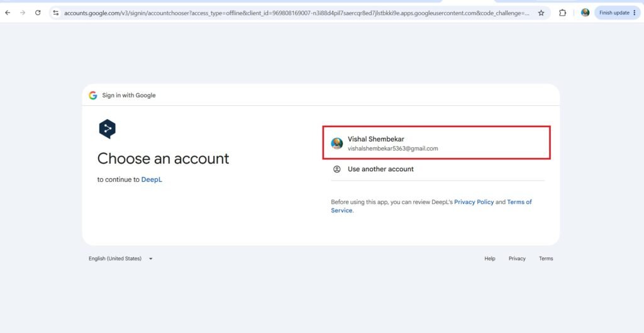Go back using browser back arrow
Image resolution: width=644 pixels, height=333 pixels.
(8, 13)
